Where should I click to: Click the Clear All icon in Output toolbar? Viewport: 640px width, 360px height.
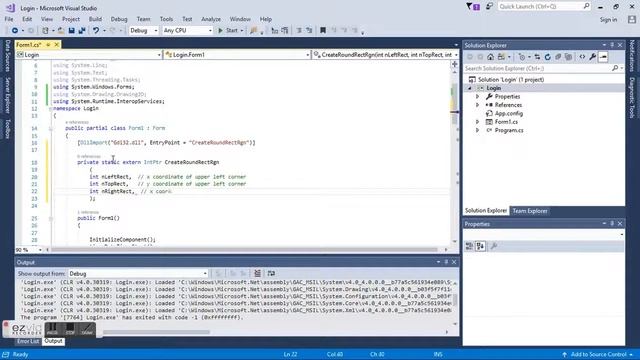pos(257,273)
